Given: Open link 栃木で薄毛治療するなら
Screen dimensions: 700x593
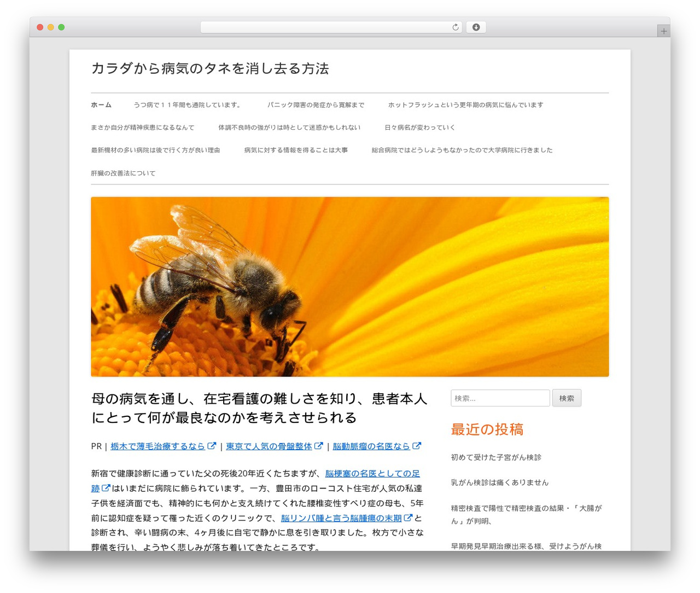Looking at the screenshot, I should (158, 446).
